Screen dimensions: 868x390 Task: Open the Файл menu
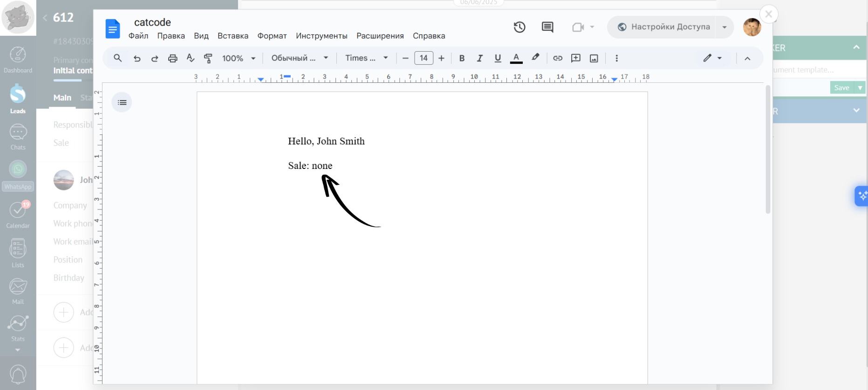[x=138, y=36]
